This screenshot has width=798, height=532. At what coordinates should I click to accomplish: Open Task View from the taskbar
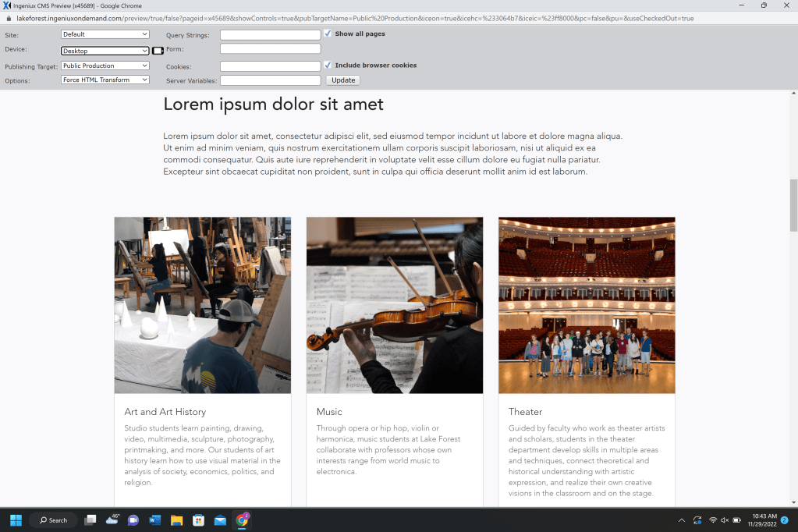(90, 520)
